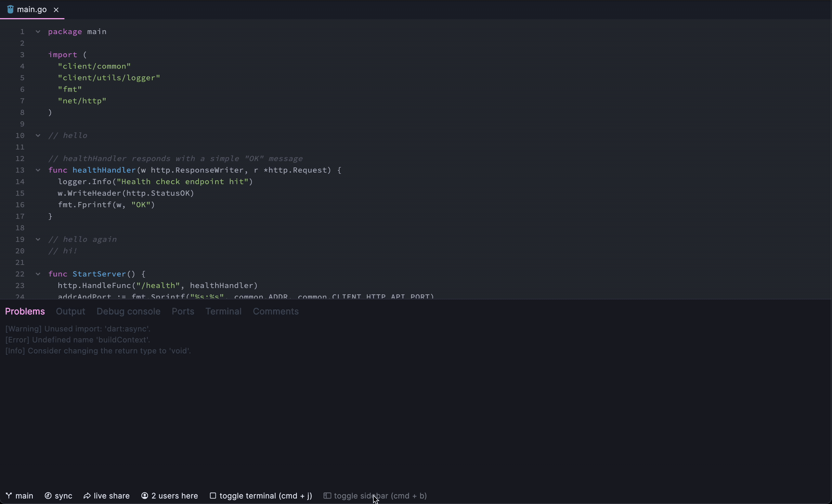This screenshot has height=504, width=832.
Task: Close the main.go tab
Action: [56, 10]
